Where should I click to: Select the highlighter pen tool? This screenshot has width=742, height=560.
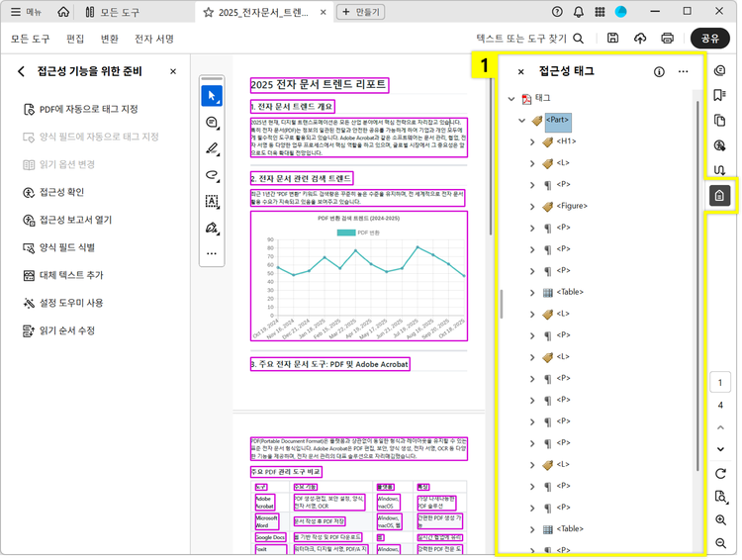[212, 149]
